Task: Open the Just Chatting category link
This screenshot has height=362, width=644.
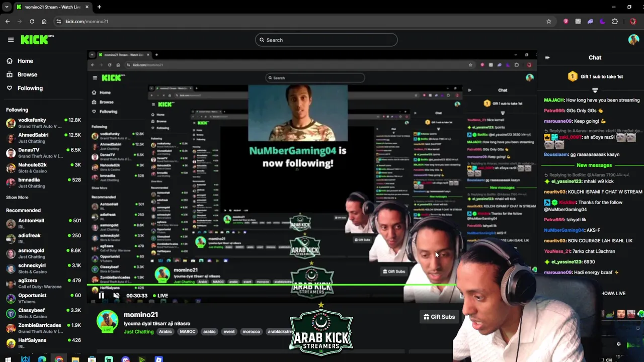Action: click(x=139, y=332)
